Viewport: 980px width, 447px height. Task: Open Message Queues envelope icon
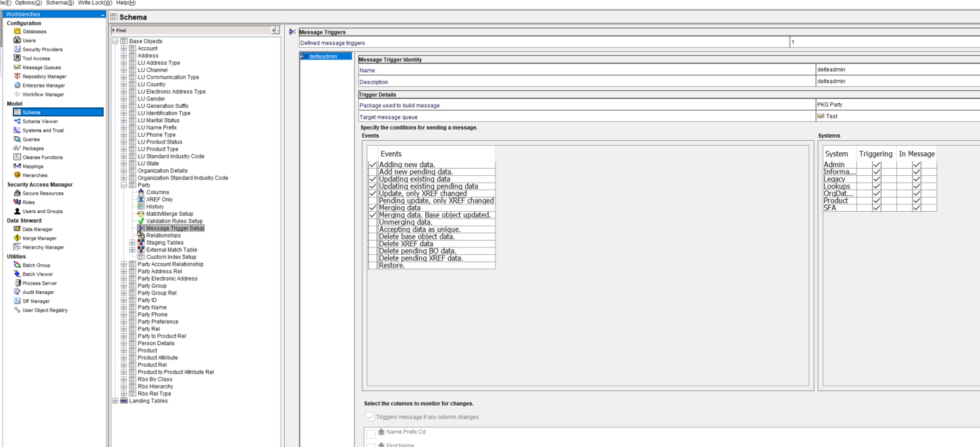click(17, 67)
